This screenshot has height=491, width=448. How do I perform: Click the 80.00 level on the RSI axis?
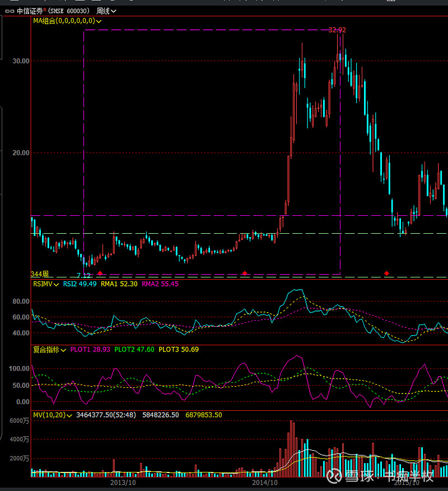(x=21, y=301)
